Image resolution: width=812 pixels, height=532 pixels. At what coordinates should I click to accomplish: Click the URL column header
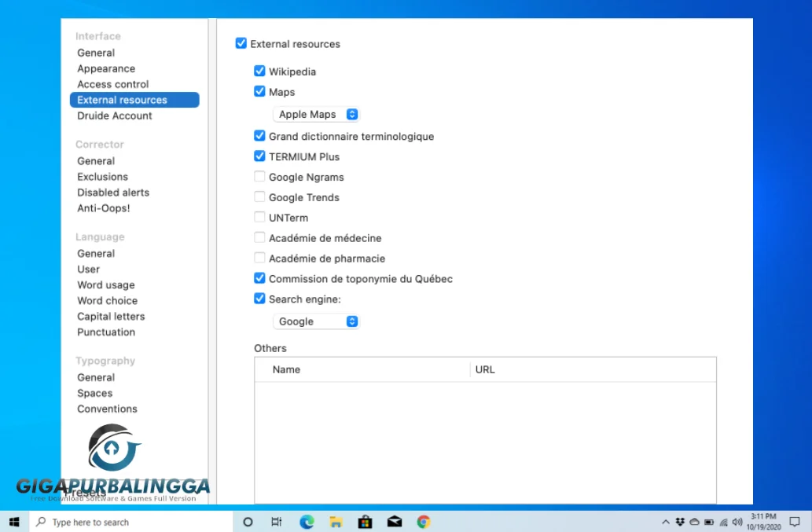coord(593,369)
